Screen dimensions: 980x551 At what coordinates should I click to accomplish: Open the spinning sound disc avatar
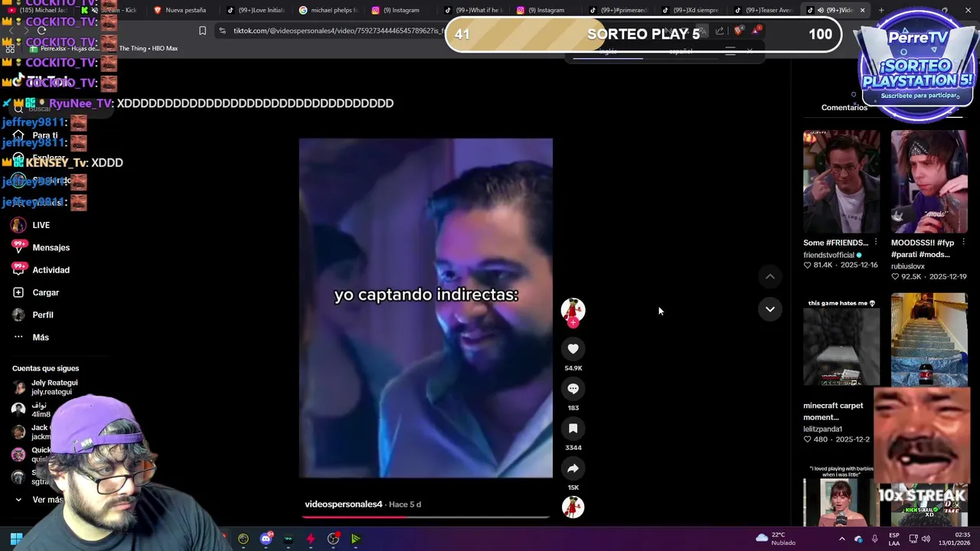pos(573,507)
